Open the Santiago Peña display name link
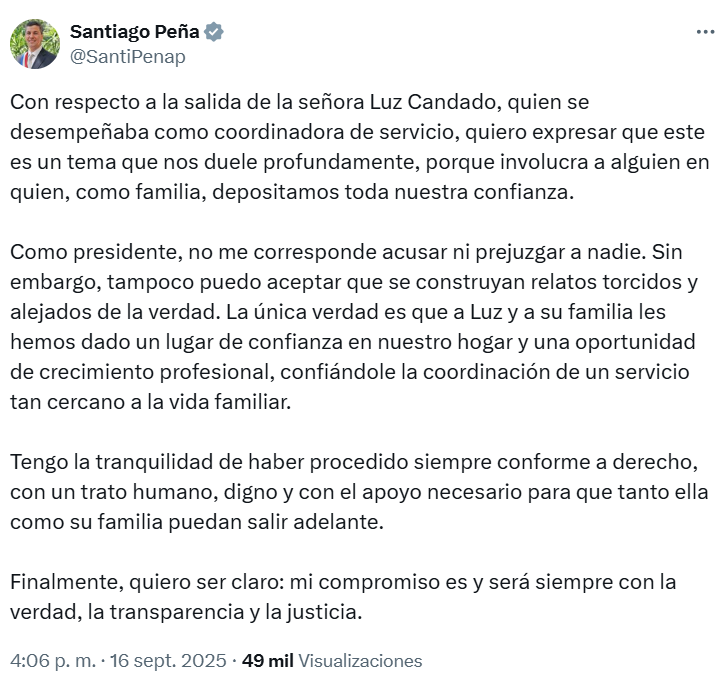This screenshot has height=682, width=726. [134, 32]
